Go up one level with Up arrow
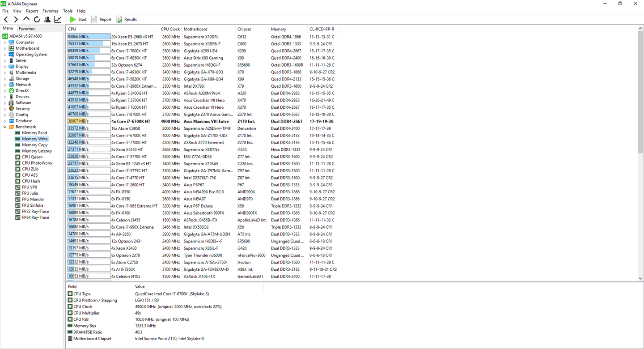The image size is (644, 349). coord(26,19)
